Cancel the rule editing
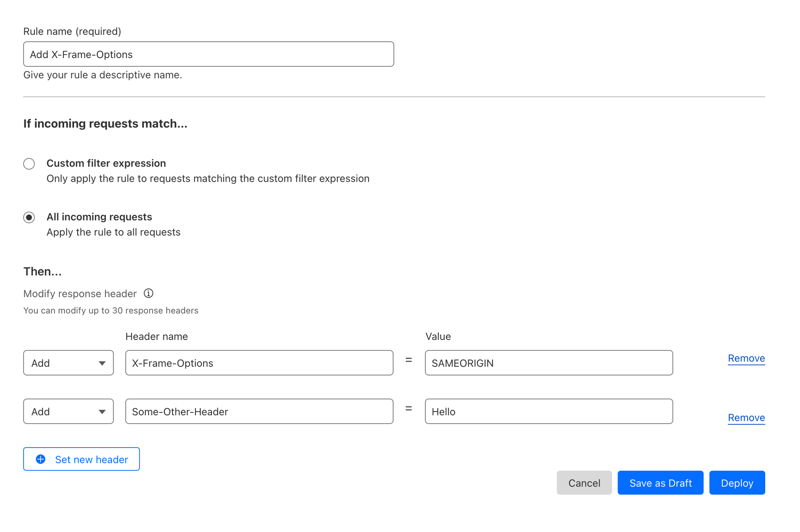This screenshot has width=800, height=532. point(584,483)
